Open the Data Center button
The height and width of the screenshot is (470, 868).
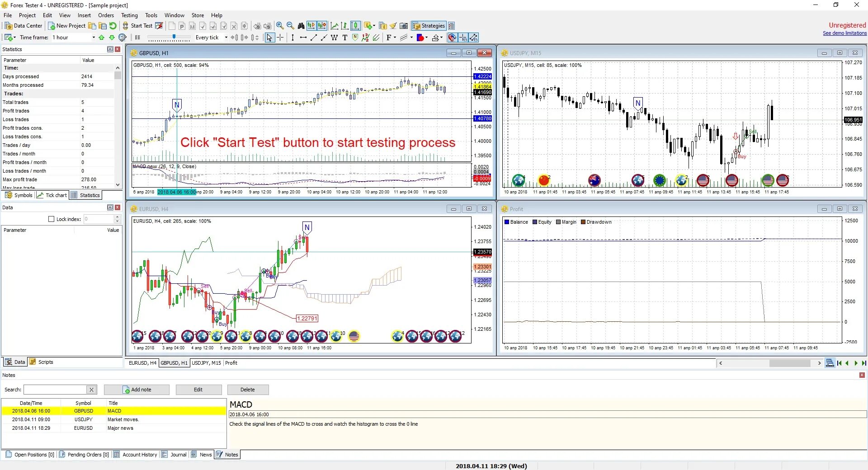tap(24, 26)
